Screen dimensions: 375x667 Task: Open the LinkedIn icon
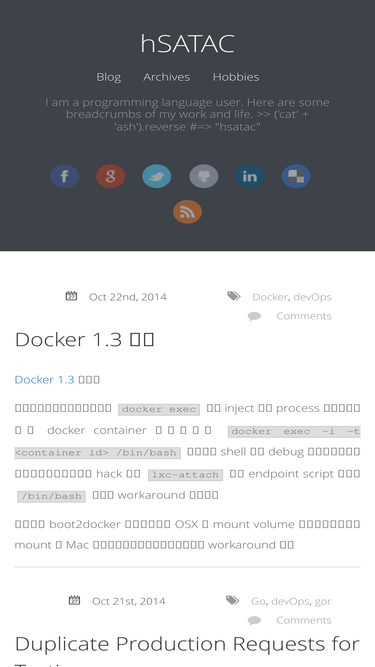250,176
